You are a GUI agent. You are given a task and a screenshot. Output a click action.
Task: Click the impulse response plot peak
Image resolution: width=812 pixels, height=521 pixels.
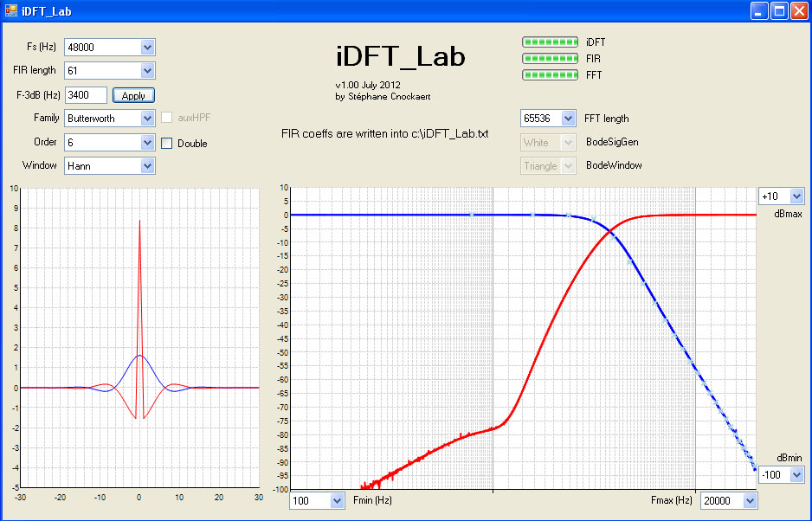(x=139, y=222)
